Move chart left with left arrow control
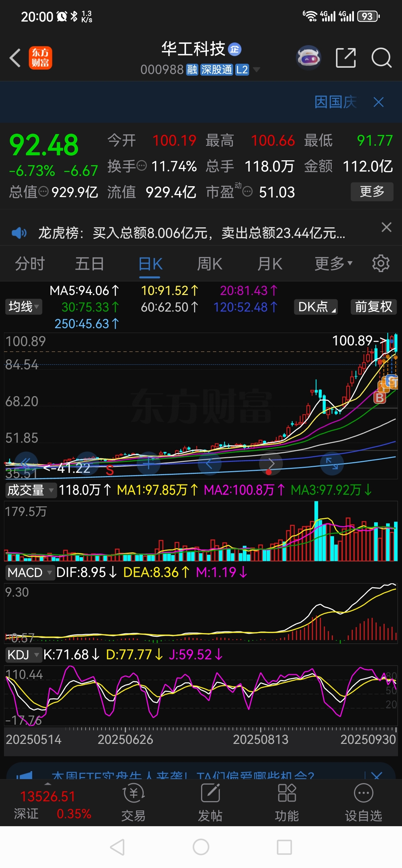The width and height of the screenshot is (402, 868). point(210,463)
